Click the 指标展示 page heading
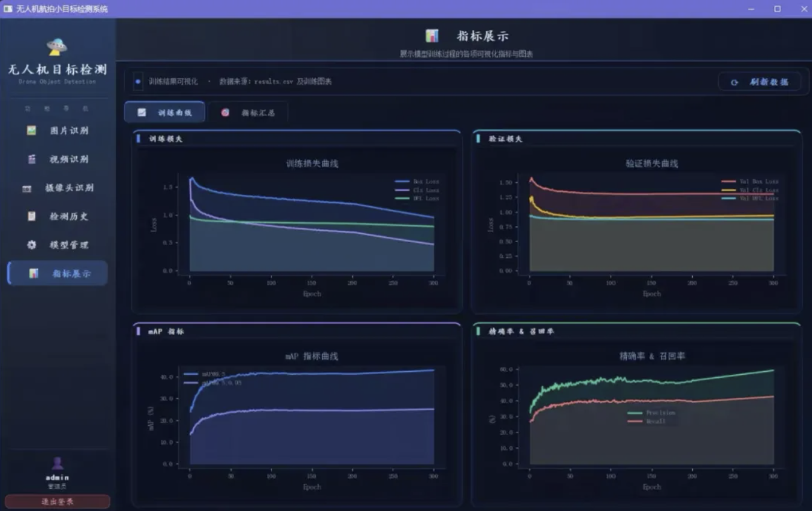Screen dimensions: 812x511 tap(483, 36)
